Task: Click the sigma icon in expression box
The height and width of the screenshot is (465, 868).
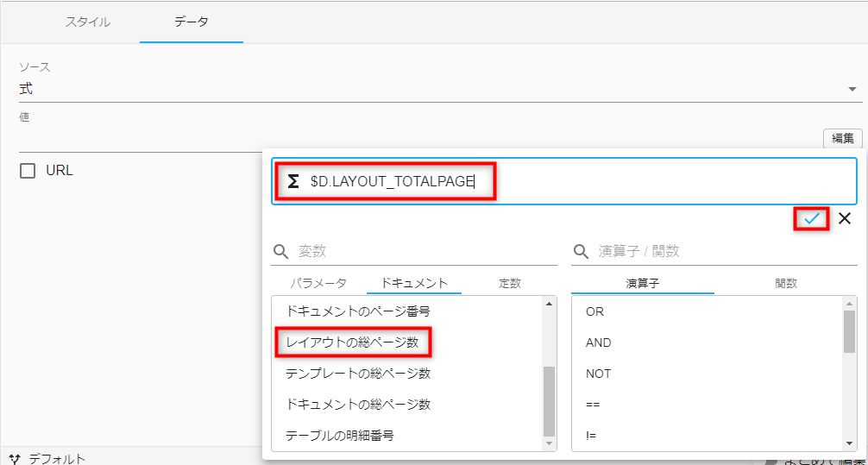Action: point(293,181)
